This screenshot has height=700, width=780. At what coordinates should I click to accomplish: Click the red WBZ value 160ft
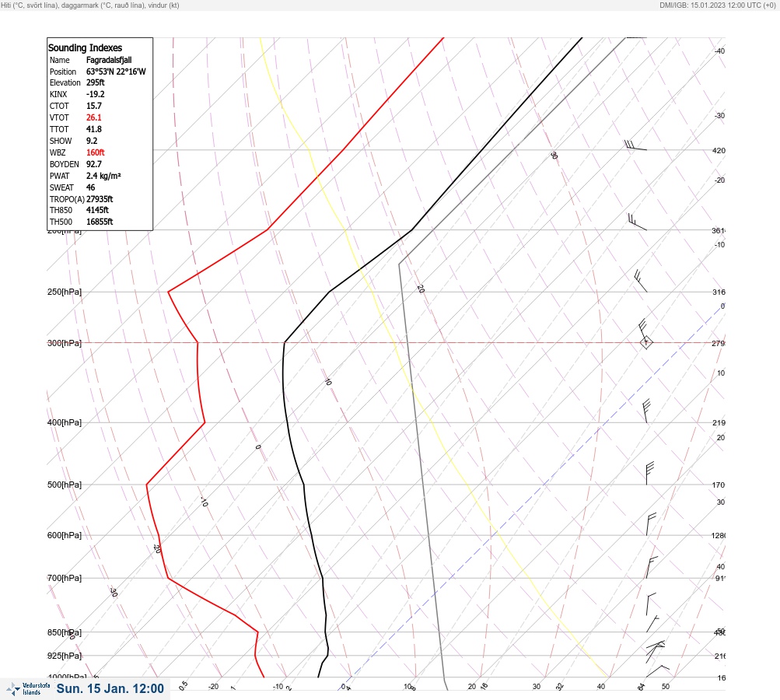click(96, 152)
